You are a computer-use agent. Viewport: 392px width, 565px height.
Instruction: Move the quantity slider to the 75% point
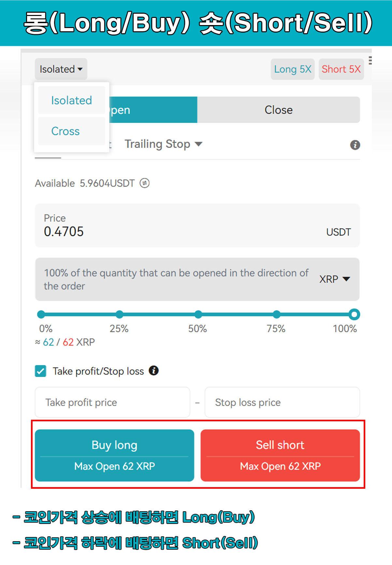coord(276,314)
